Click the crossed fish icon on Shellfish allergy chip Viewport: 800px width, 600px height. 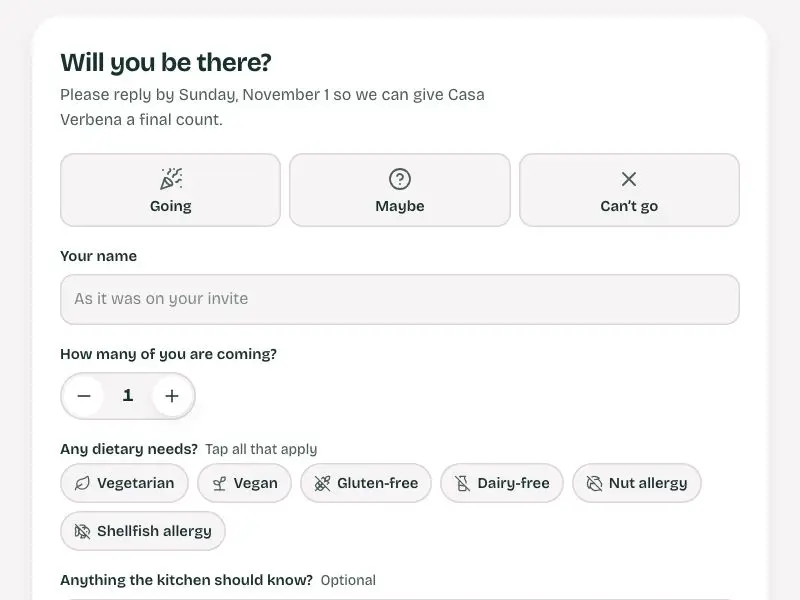point(82,531)
